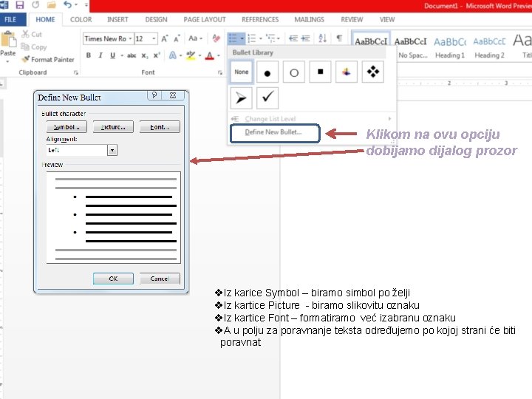
Task: Click the dialog Help question mark
Action: 154,95
